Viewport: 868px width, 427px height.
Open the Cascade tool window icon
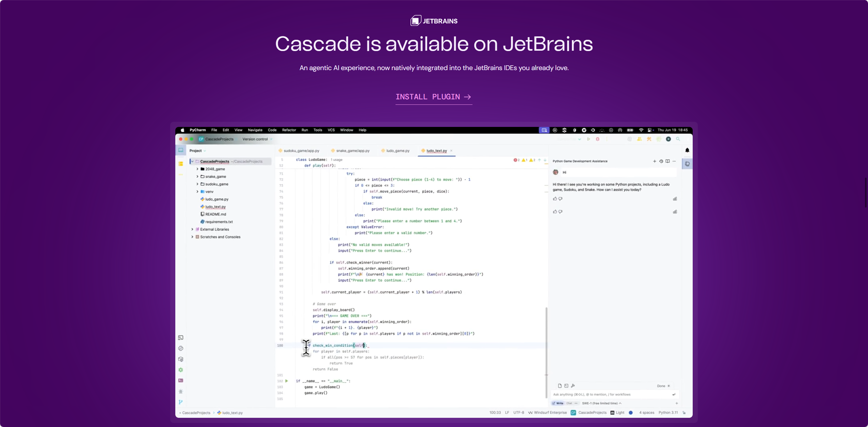click(687, 164)
